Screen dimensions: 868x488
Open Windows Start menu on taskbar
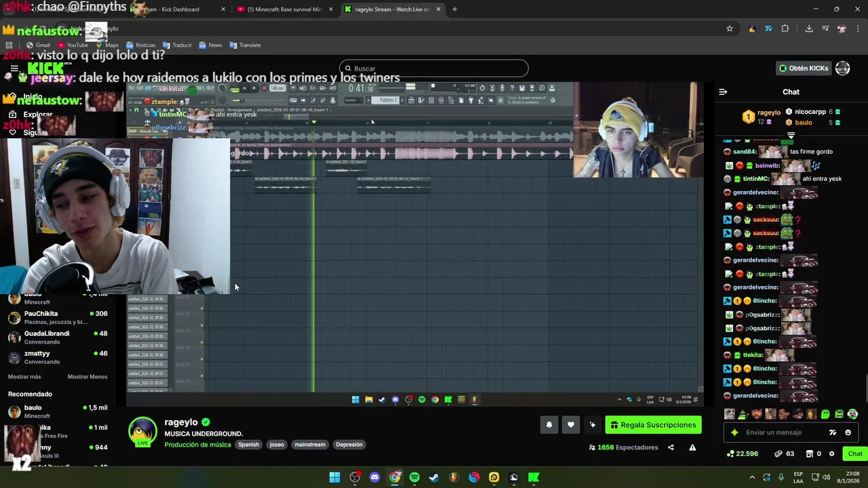[x=334, y=477]
